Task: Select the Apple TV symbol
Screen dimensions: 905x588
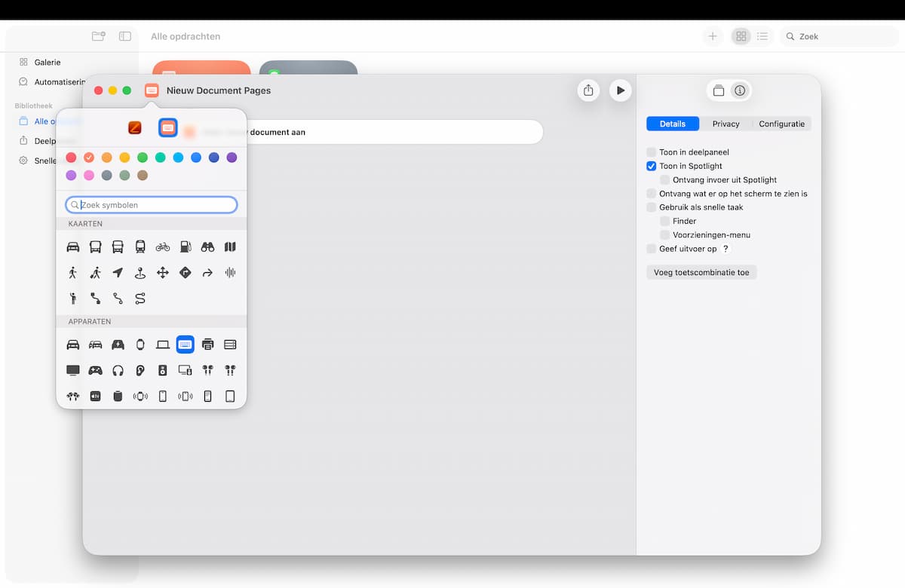Action: [x=95, y=396]
